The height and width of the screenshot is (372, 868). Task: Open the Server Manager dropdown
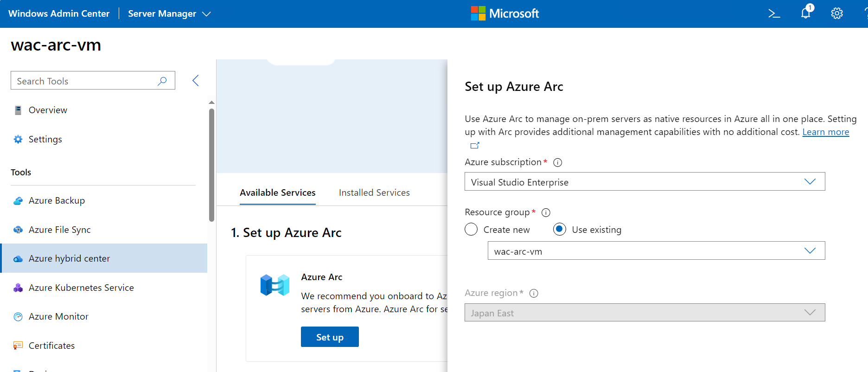point(169,14)
